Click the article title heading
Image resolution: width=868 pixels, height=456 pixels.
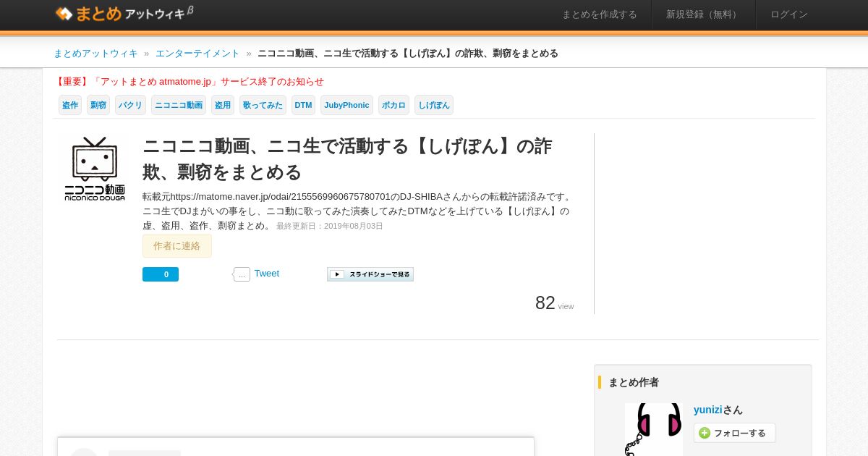click(x=347, y=159)
